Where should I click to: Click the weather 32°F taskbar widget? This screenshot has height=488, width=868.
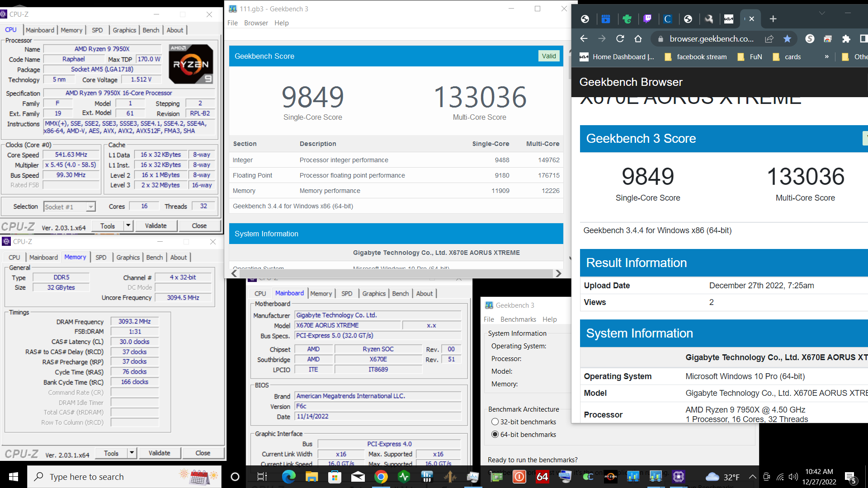coord(722,477)
